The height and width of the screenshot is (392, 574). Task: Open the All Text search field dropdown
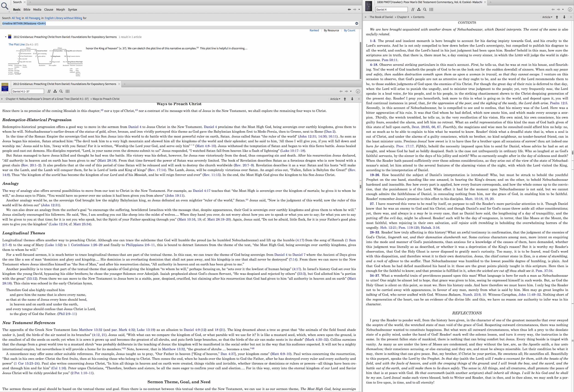[x=16, y=18]
